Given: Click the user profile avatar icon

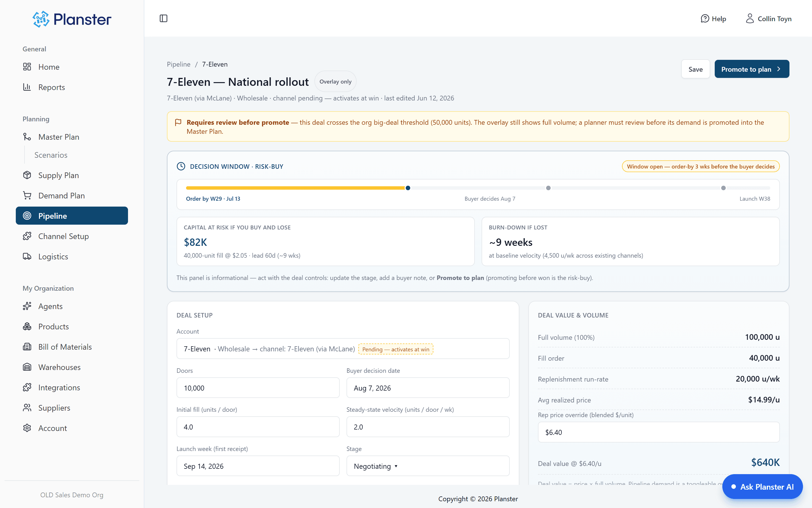Looking at the screenshot, I should click(750, 18).
